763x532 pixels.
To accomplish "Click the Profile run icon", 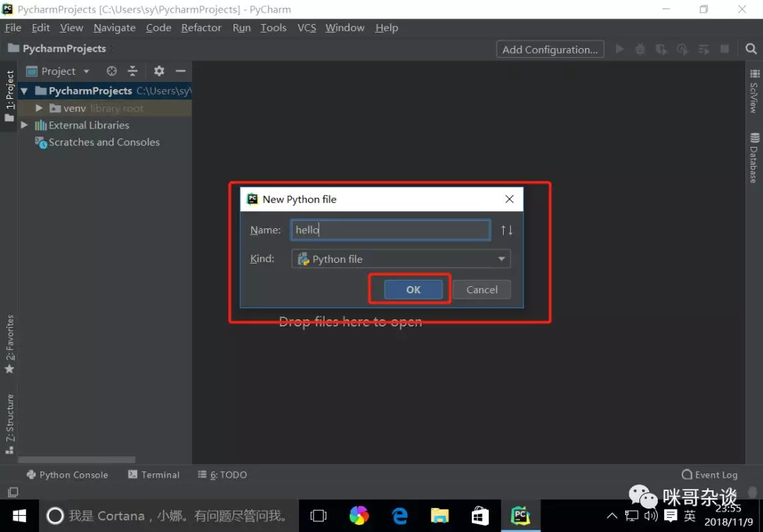I will pos(682,49).
